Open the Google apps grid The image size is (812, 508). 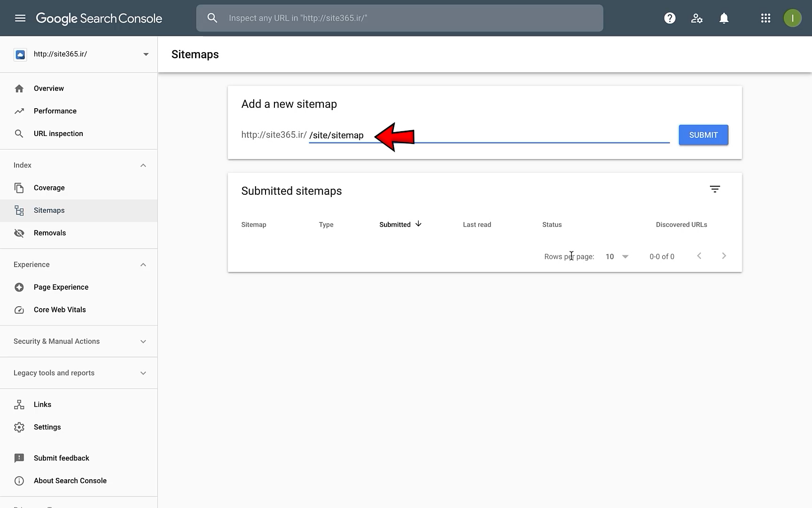765,18
